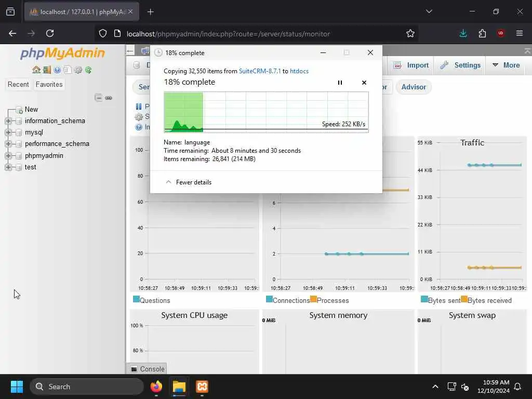Screen dimensions: 532x399
Task: Collapse navigation panel arrow
Action: pos(130,51)
